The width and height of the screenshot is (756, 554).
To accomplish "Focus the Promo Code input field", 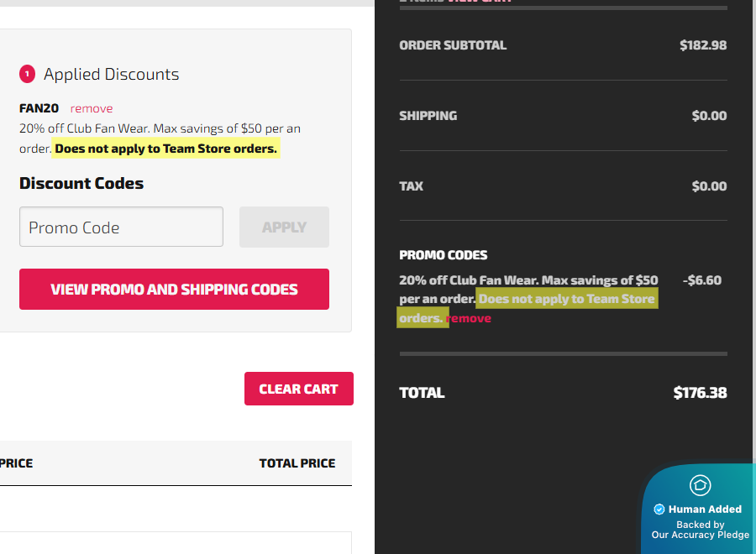I will point(121,227).
